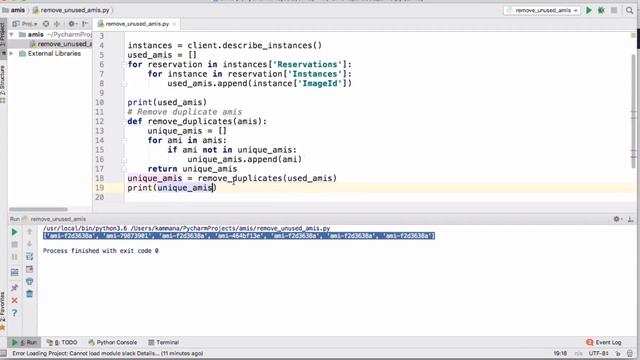The image size is (640, 360).
Task: Click the tool window quick access icon in status bar corner
Action: coord(3,353)
